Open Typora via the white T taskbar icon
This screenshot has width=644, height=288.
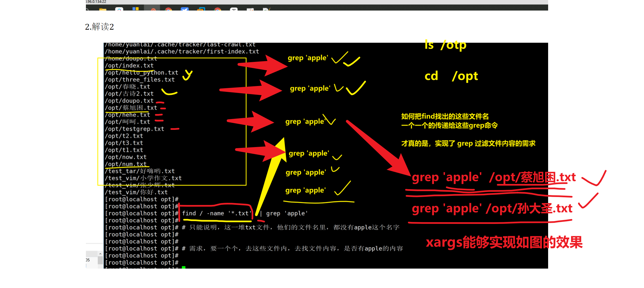[x=234, y=9]
